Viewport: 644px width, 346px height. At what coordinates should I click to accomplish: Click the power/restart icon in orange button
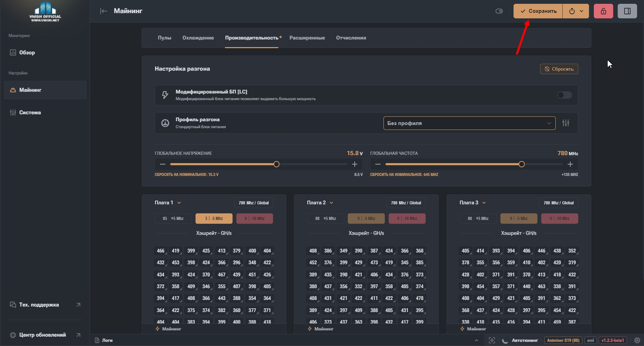(x=572, y=11)
